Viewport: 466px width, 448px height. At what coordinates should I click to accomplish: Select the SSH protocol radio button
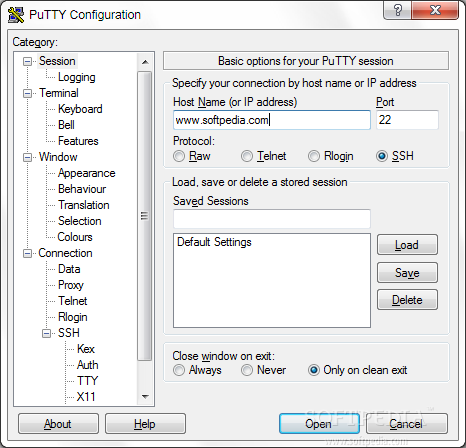(x=382, y=156)
